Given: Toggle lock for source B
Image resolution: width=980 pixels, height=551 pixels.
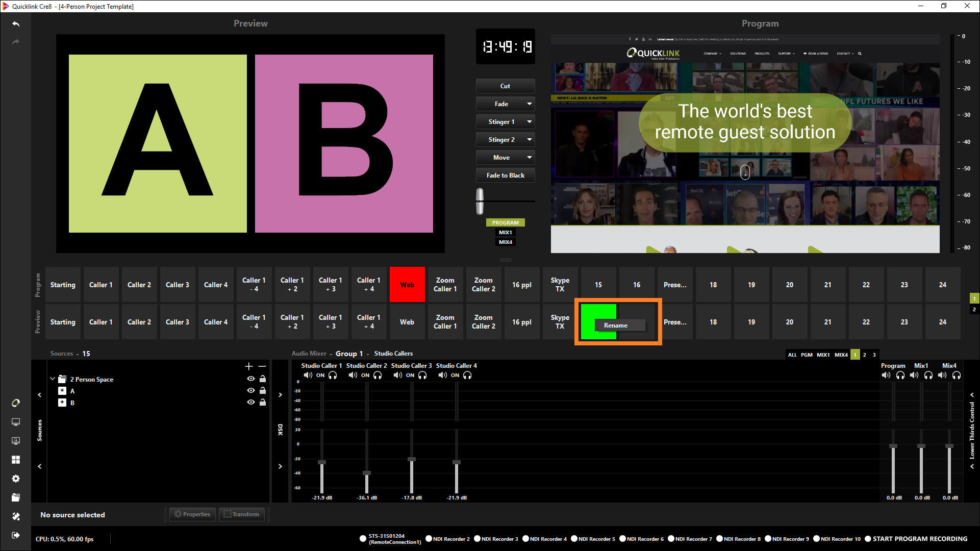Looking at the screenshot, I should (x=263, y=403).
